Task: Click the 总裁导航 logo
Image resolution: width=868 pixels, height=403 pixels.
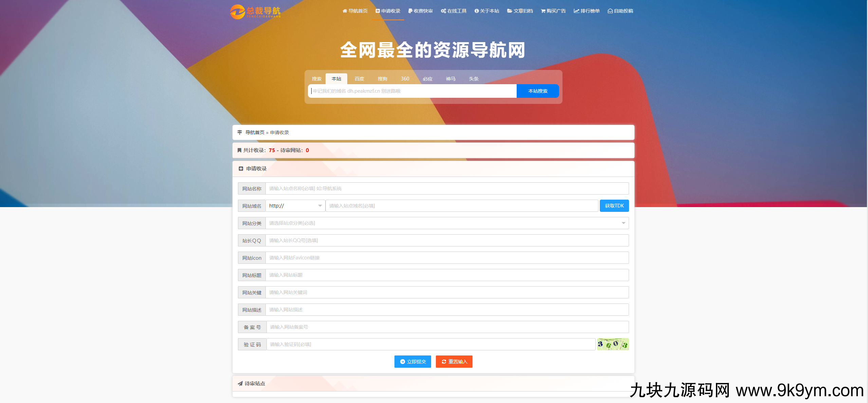Action: pyautogui.click(x=256, y=12)
